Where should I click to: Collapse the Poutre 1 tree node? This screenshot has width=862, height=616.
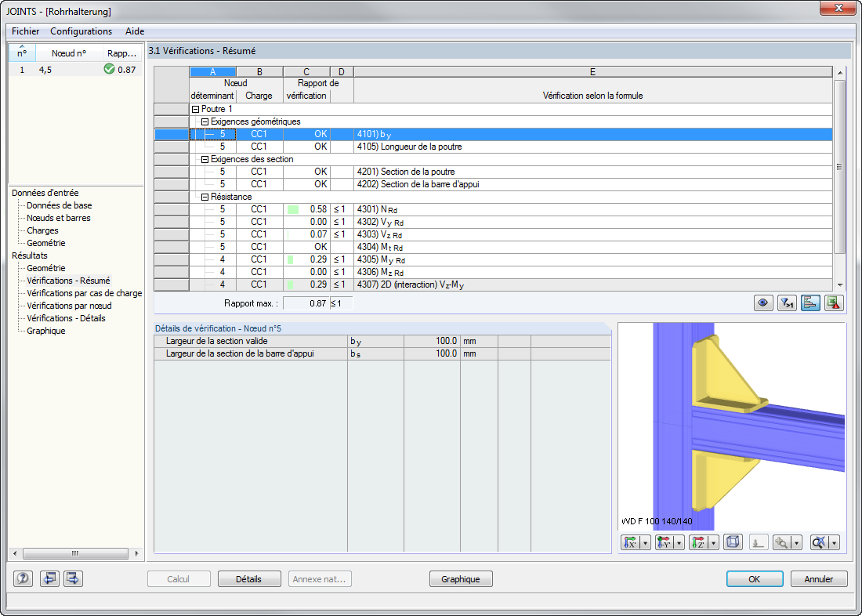coord(195,109)
